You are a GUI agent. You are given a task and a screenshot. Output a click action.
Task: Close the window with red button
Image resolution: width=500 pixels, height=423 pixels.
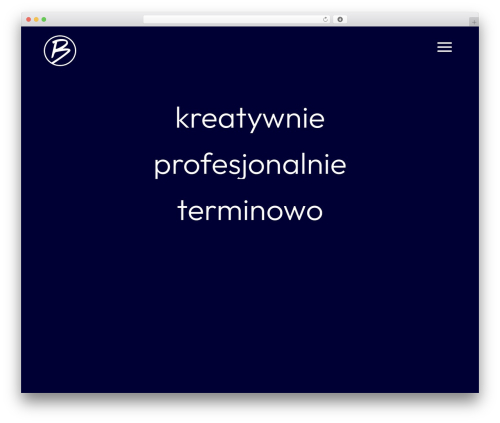tap(29, 20)
